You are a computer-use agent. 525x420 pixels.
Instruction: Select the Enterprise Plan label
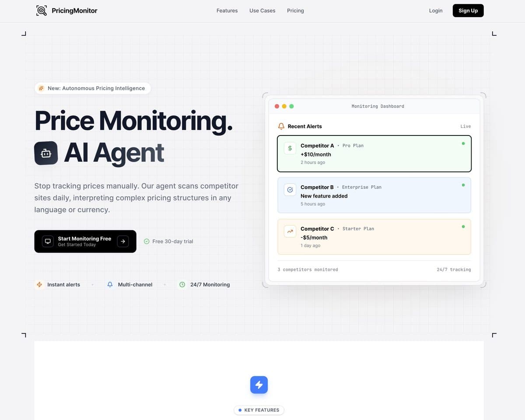(x=362, y=187)
